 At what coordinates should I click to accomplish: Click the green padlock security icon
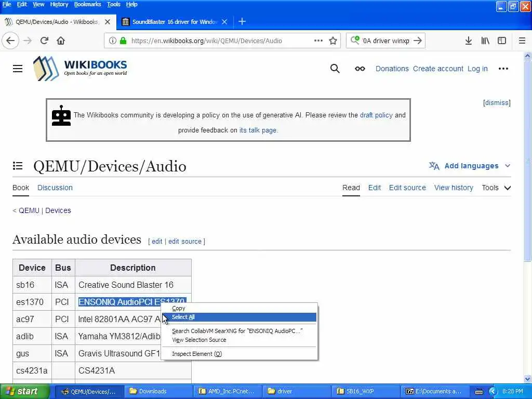123,41
